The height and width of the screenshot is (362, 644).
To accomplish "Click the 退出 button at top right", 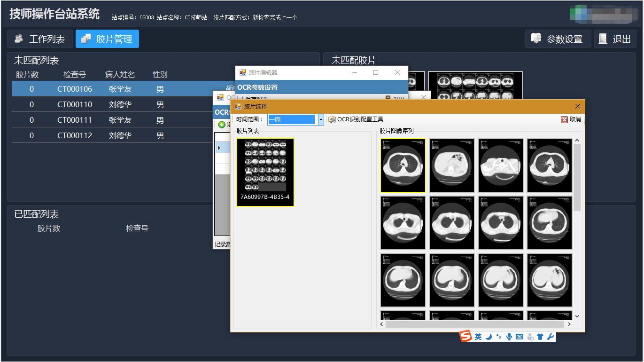I will 615,39.
